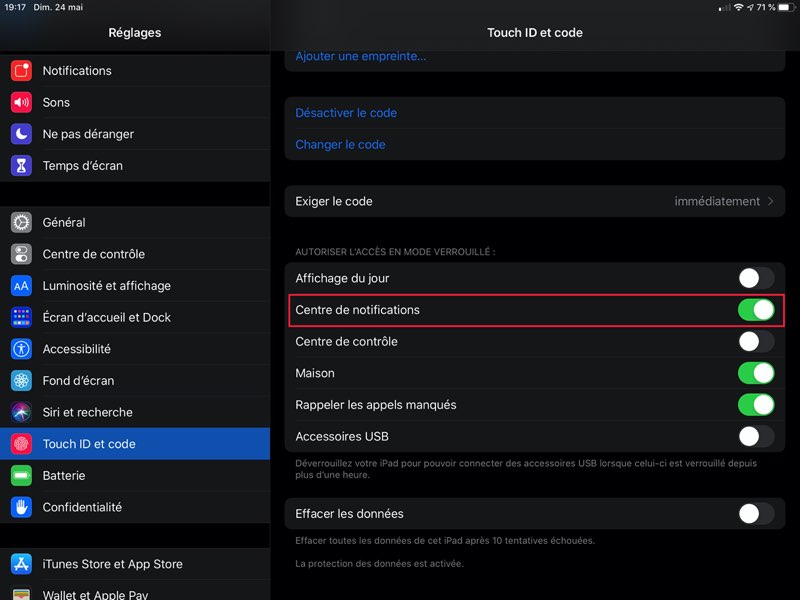800x600 pixels.
Task: Open the Exiger le code chevron
Action: click(x=770, y=201)
